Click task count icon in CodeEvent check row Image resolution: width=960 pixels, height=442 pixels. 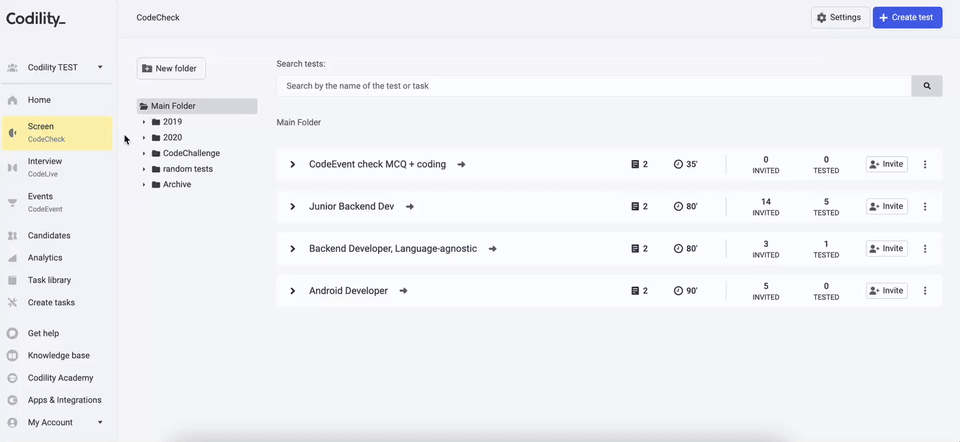pos(635,165)
